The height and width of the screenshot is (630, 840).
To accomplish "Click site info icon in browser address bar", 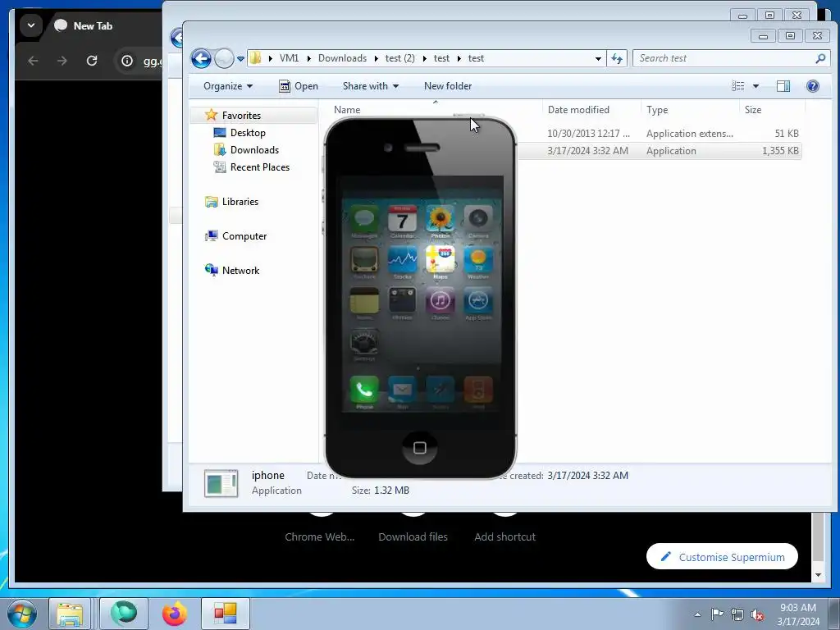I will (x=127, y=61).
